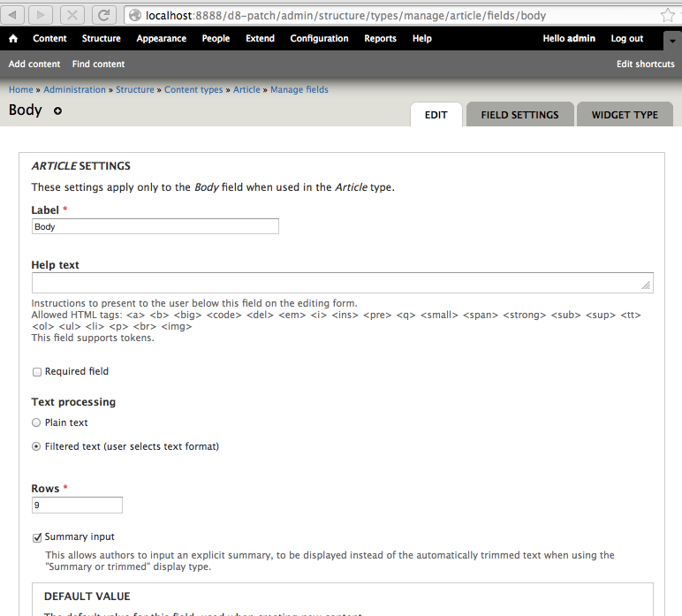682x616 pixels.
Task: Go to Structure breadcrumb link
Action: point(135,89)
